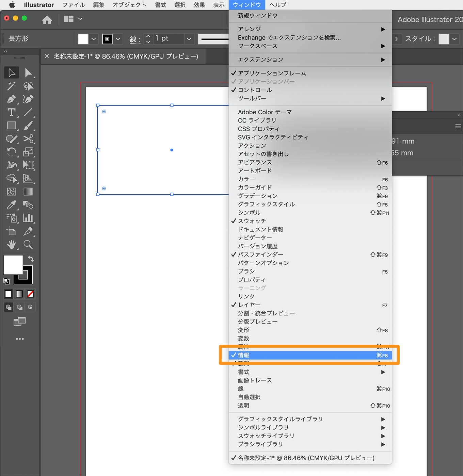Image resolution: width=463 pixels, height=476 pixels.
Task: Open the ファイル menu
Action: 73,5
